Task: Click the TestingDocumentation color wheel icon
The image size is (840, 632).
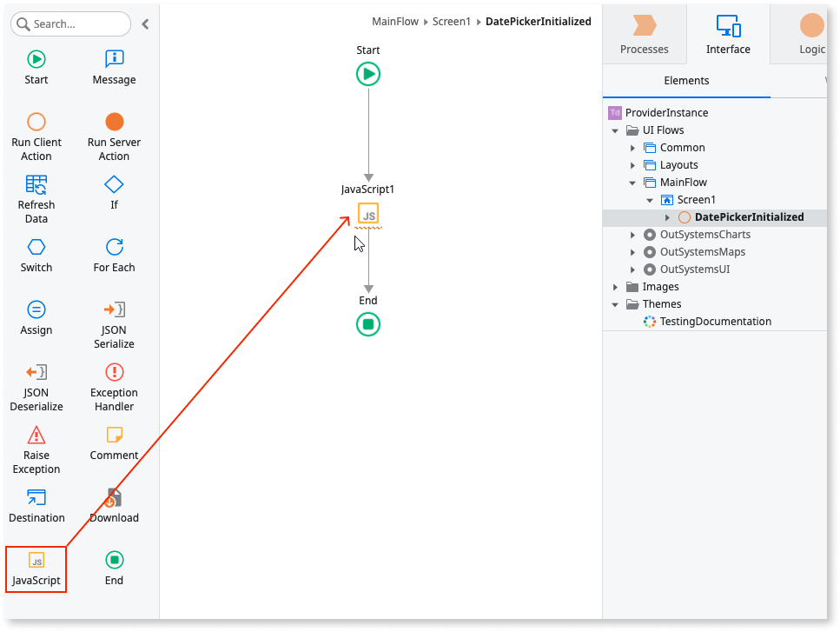Action: [x=648, y=321]
